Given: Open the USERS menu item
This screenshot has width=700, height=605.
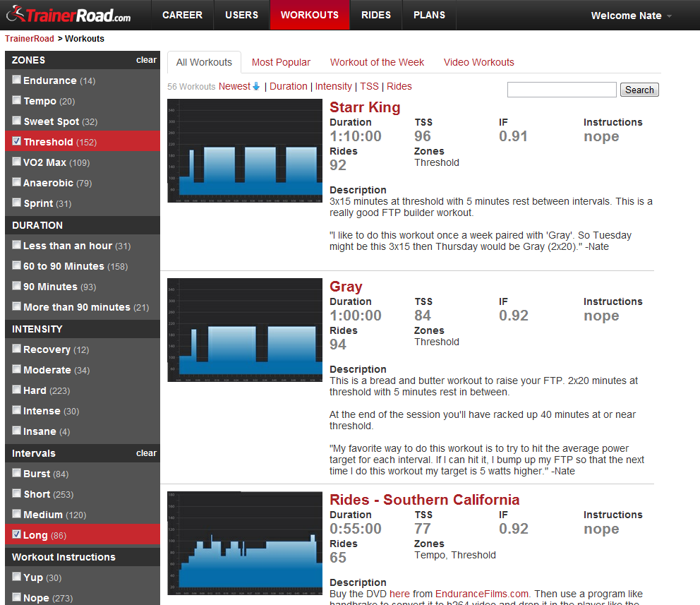Looking at the screenshot, I should click(241, 15).
